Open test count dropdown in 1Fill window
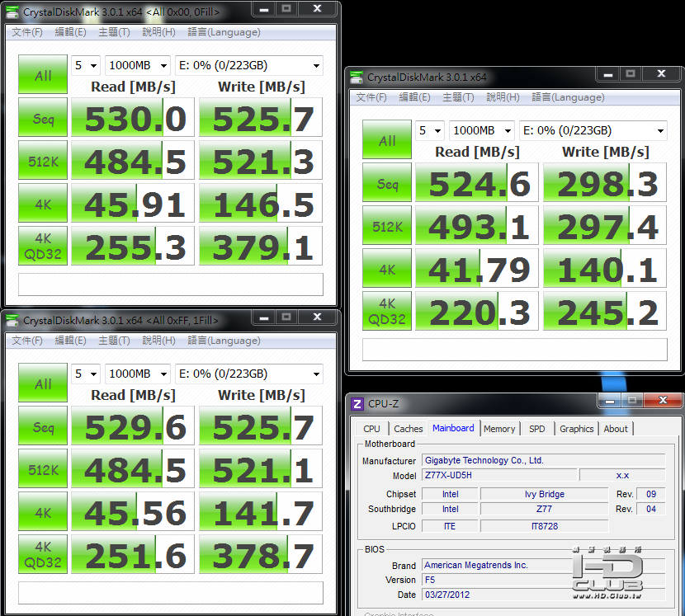The width and height of the screenshot is (685, 616). pos(86,374)
